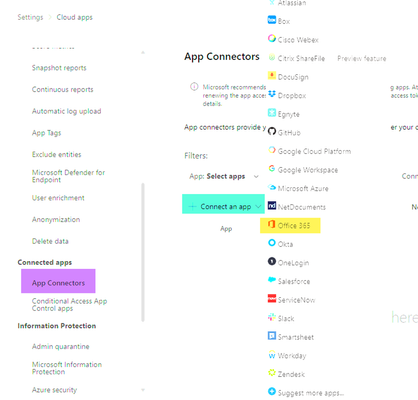The image size is (418, 400).
Task: Open Snapshot reports settings page
Action: (59, 68)
